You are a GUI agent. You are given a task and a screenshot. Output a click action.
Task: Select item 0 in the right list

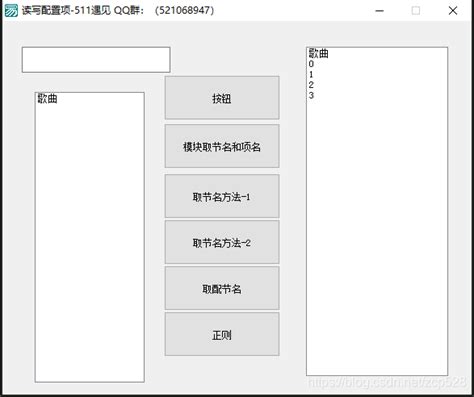311,64
